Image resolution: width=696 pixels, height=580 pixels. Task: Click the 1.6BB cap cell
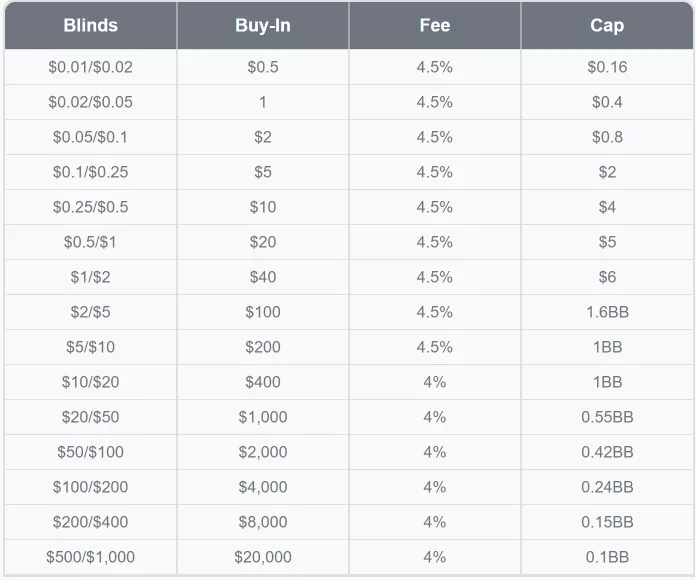click(607, 312)
